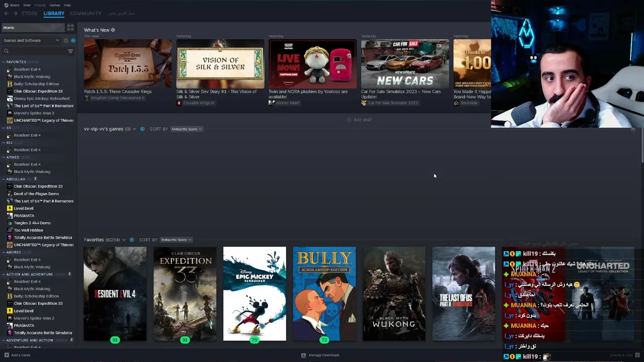
Task: Select Disney Epic Mickey: Rebrushed in sidebar
Action: point(41,99)
